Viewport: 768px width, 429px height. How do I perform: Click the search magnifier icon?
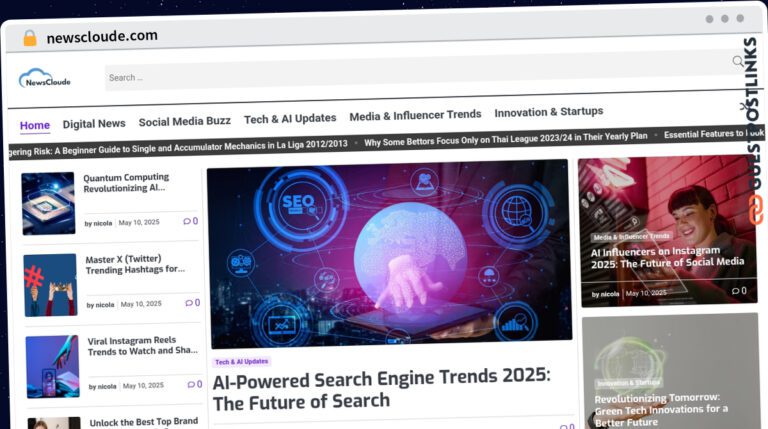coord(738,61)
